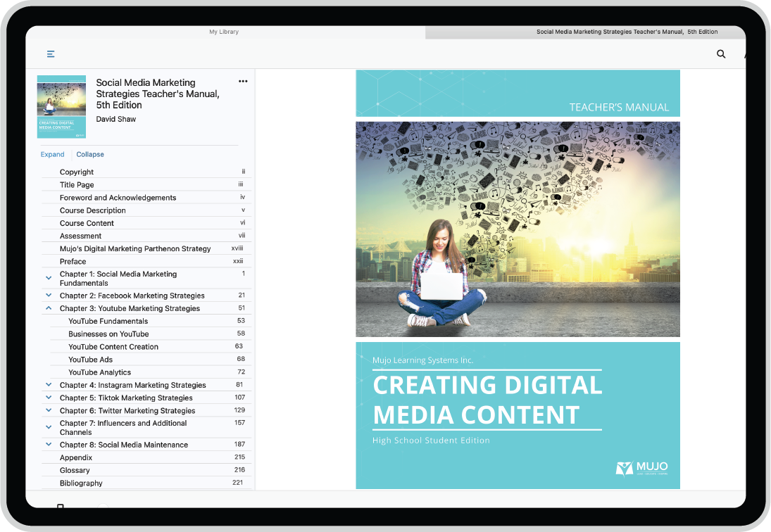Click author name David Shaw
The height and width of the screenshot is (532, 771).
pos(116,120)
